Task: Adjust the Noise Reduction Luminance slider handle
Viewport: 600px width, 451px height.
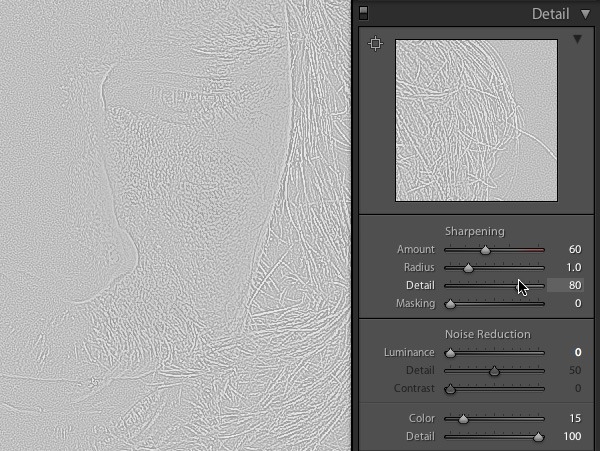Action: [450, 353]
